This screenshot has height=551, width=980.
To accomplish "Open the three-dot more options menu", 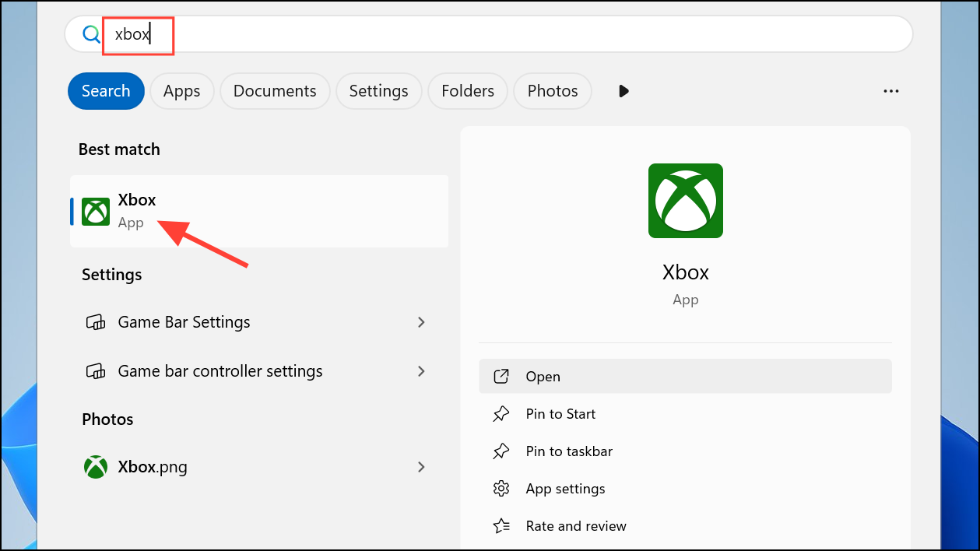I will point(891,91).
